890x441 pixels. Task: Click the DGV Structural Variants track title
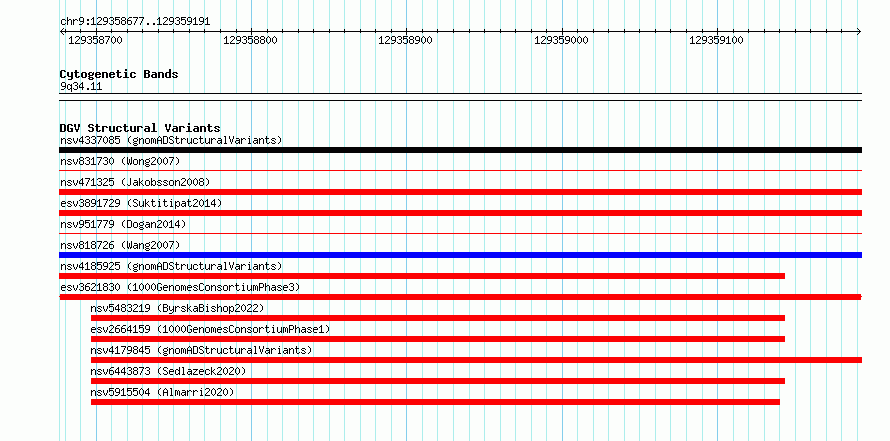[140, 128]
